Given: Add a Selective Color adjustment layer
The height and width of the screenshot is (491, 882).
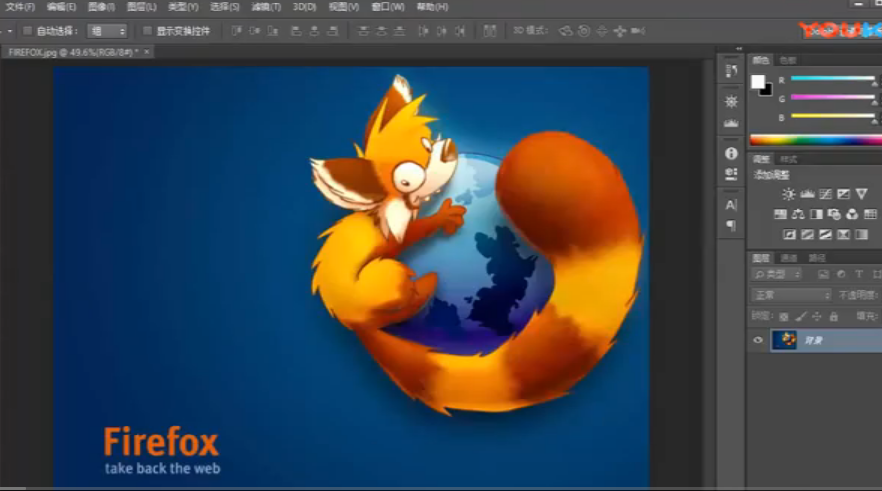Looking at the screenshot, I should (843, 235).
